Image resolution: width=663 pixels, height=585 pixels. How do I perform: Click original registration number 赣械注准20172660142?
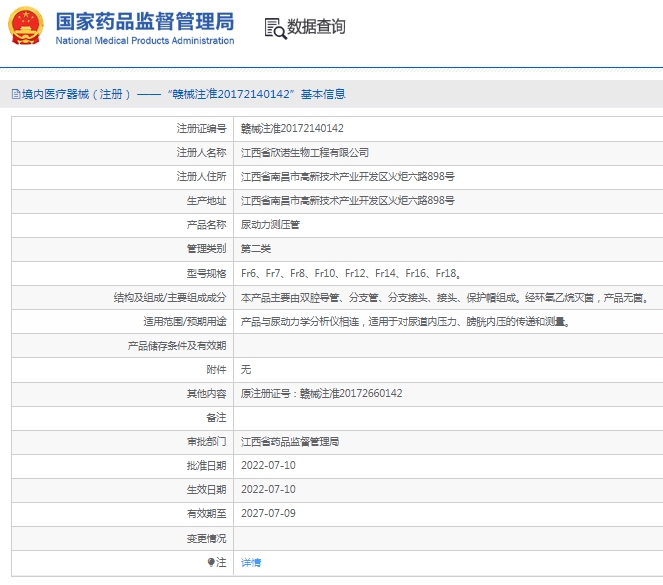pyautogui.click(x=351, y=394)
